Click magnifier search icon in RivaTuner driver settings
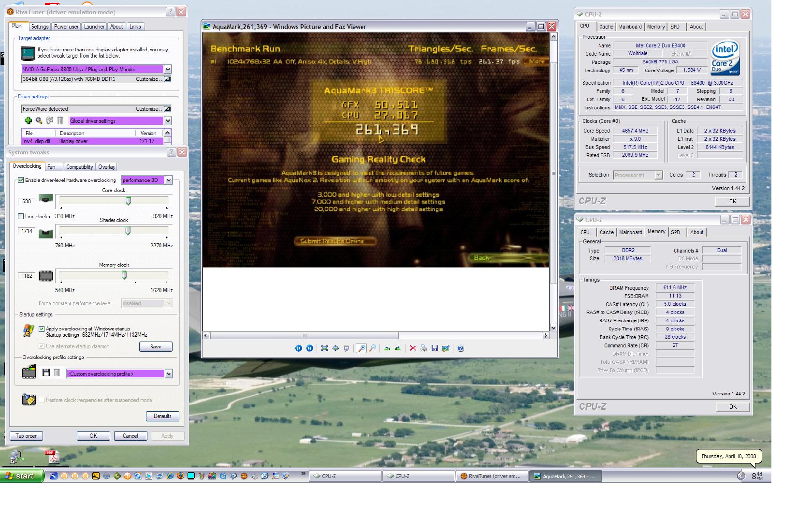Viewport: 812px width, 508px height. click(39, 120)
